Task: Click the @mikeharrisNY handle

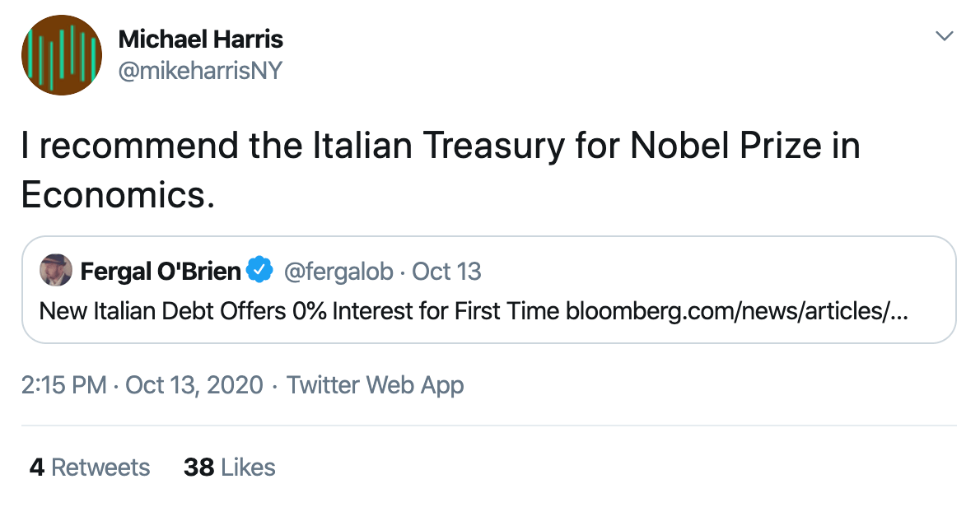Action: pyautogui.click(x=200, y=71)
